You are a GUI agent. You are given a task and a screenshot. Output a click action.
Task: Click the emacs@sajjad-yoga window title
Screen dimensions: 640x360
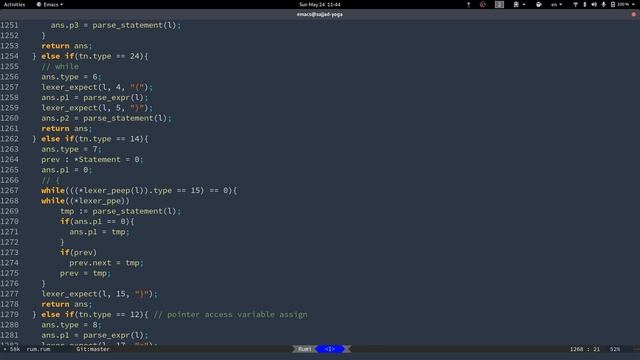tap(320, 14)
